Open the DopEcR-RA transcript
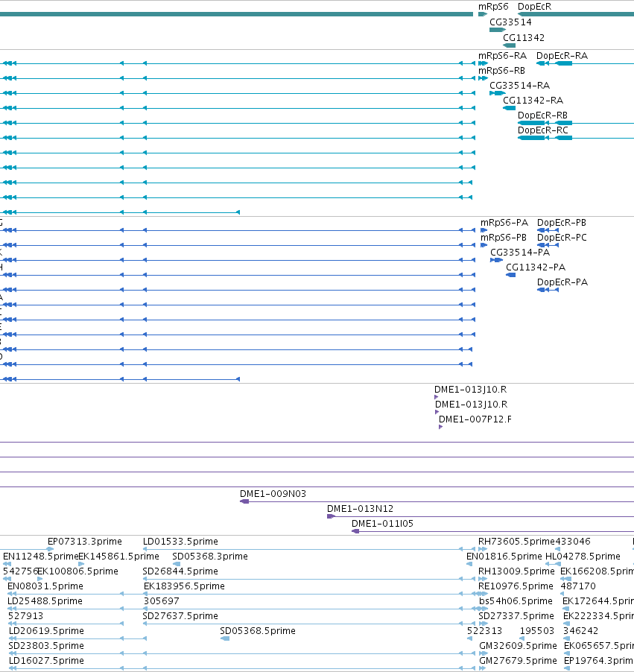This screenshot has height=672, width=634. tap(562, 56)
